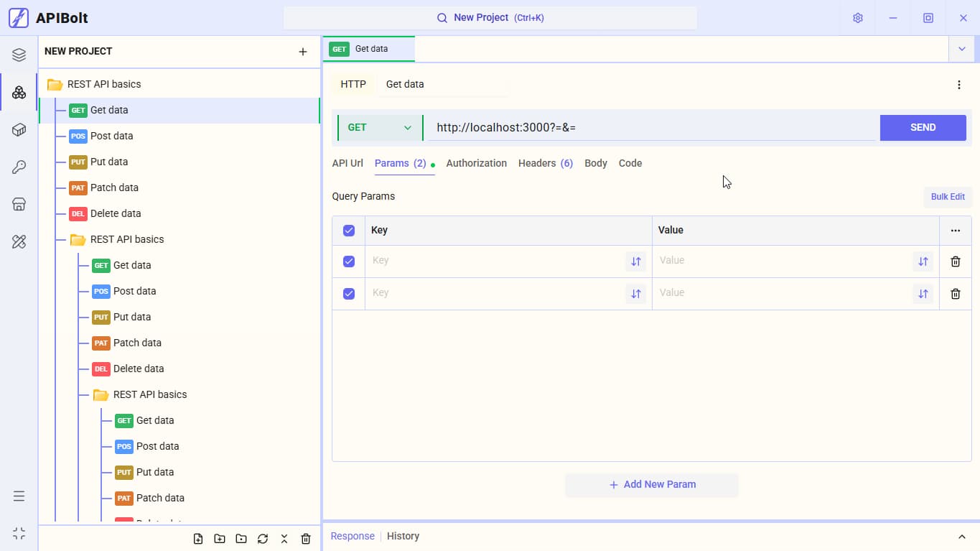Open the settings gear in title bar

(x=857, y=18)
